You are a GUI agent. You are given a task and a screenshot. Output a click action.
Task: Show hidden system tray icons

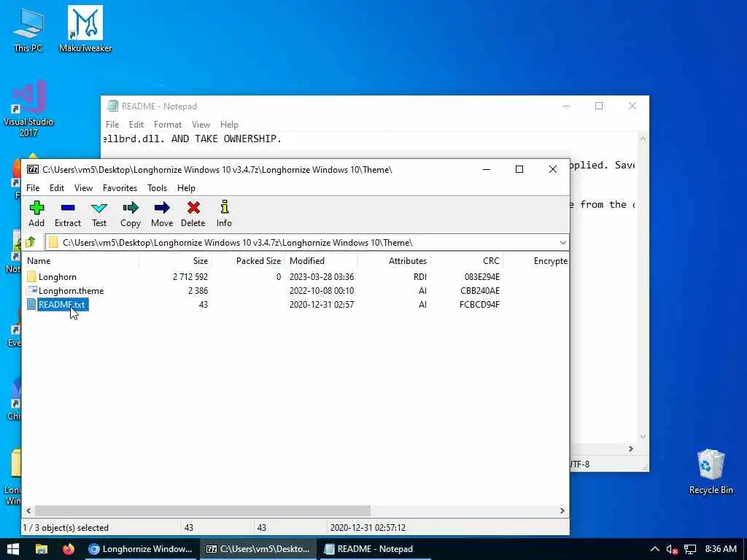tap(655, 549)
